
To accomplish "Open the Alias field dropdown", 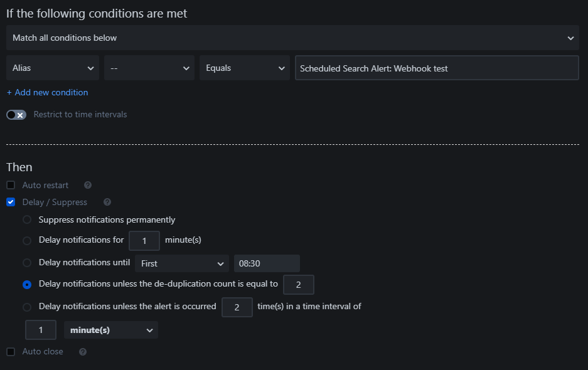I will [x=53, y=68].
